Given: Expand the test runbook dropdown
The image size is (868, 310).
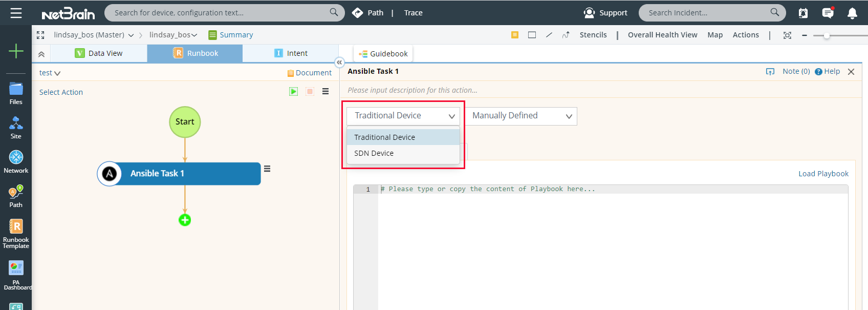Looking at the screenshot, I should (50, 73).
